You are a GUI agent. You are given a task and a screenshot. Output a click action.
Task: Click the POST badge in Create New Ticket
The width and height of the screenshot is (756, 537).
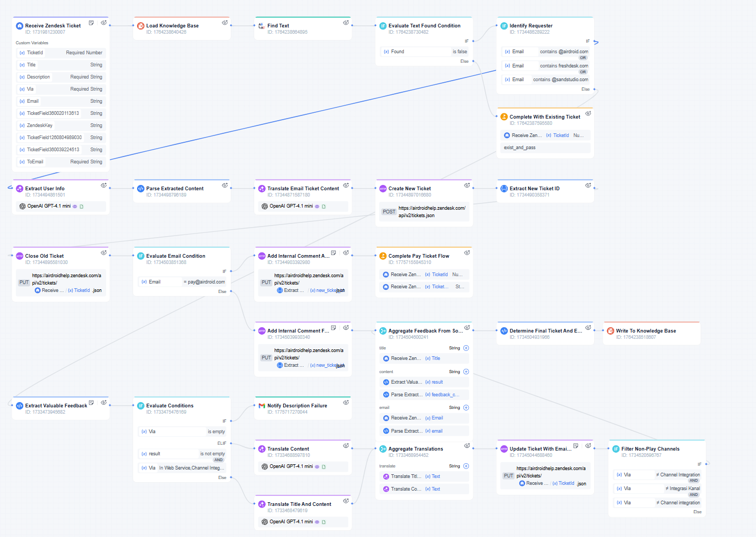pyautogui.click(x=389, y=212)
